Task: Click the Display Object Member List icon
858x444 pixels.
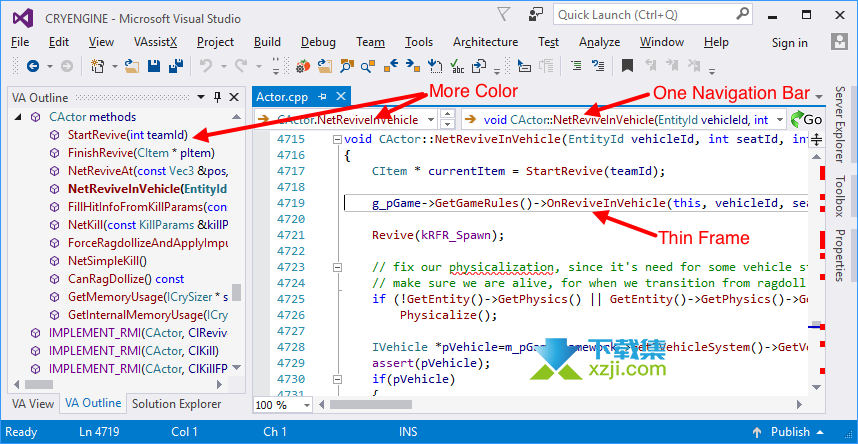Action: [524, 67]
